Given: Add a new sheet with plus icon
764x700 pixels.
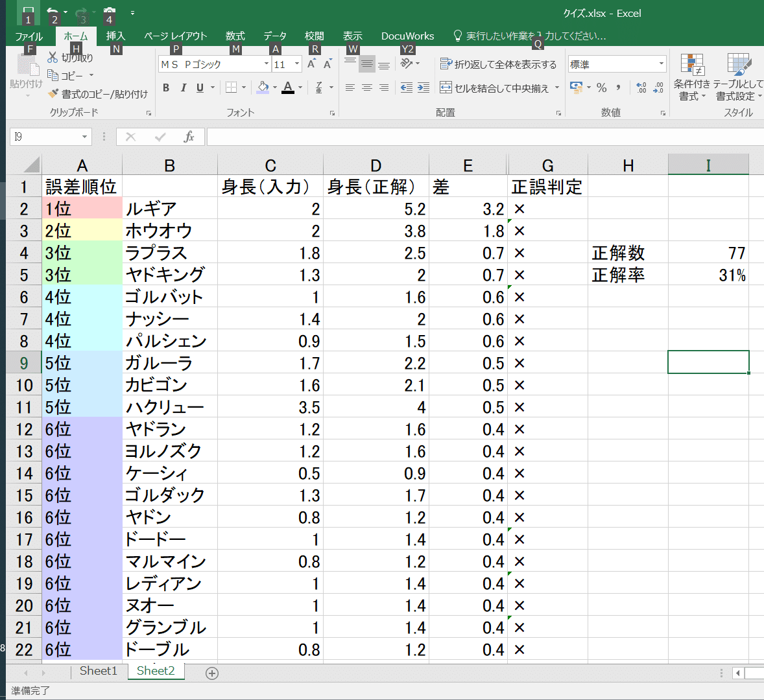Looking at the screenshot, I should [212, 673].
